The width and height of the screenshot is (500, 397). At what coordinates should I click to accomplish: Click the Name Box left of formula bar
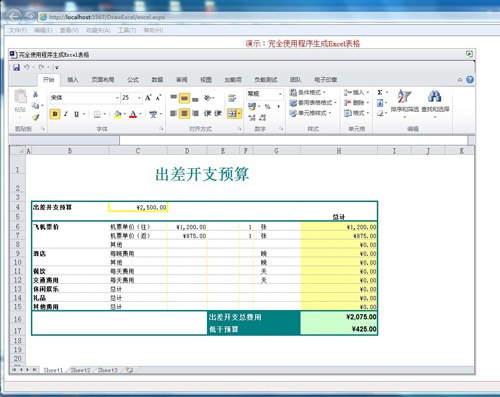[64, 140]
